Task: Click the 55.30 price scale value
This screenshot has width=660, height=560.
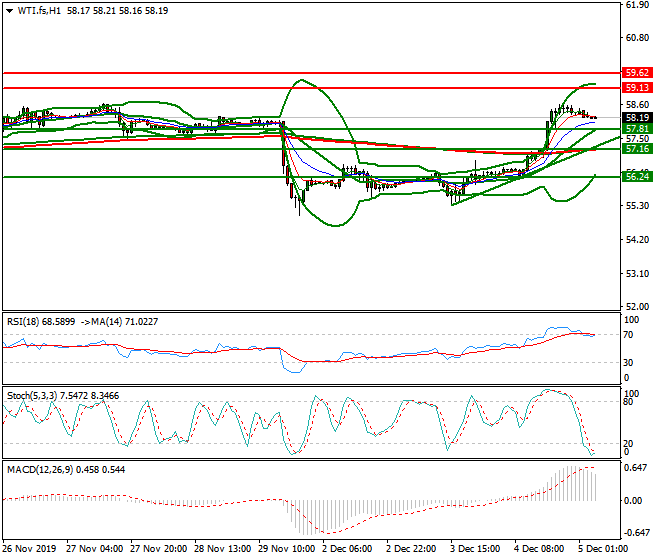Action: pyautogui.click(x=637, y=206)
